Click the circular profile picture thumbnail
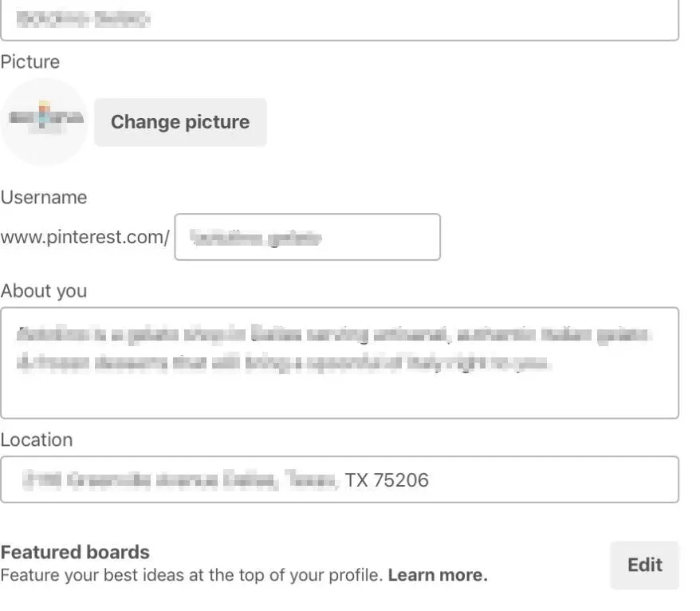Image resolution: width=700 pixels, height=611 pixels. [45, 122]
